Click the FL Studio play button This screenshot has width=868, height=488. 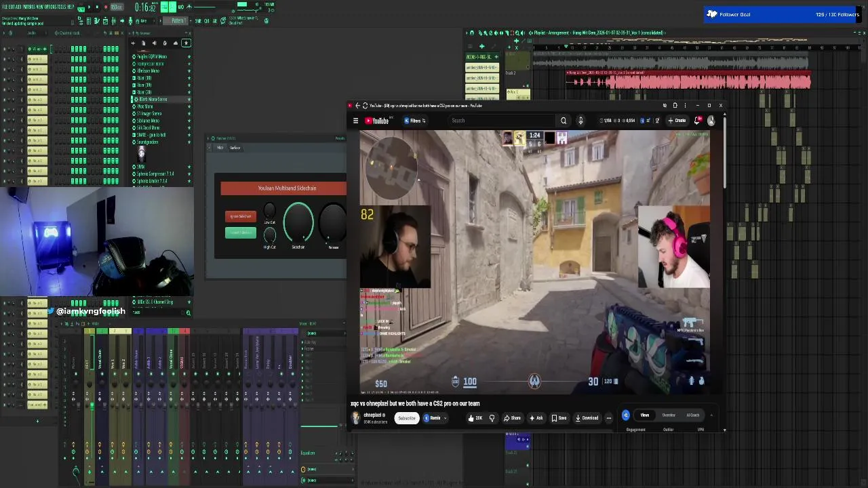(x=89, y=7)
